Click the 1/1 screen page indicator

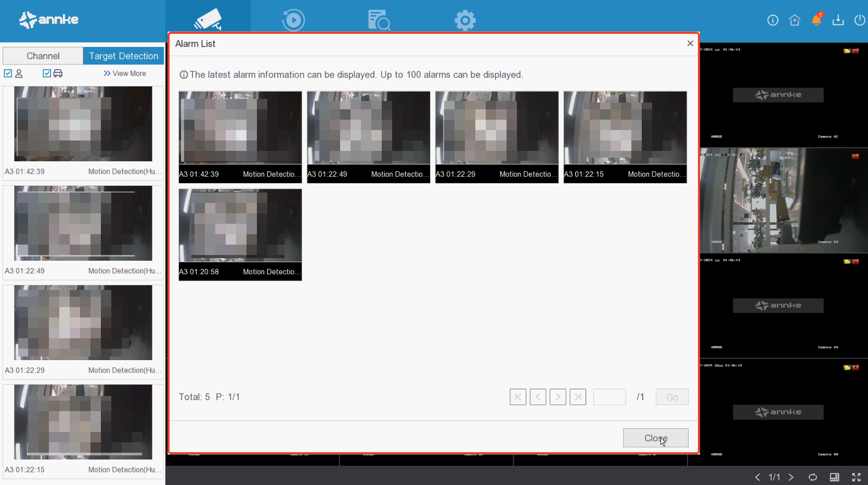[774, 477]
